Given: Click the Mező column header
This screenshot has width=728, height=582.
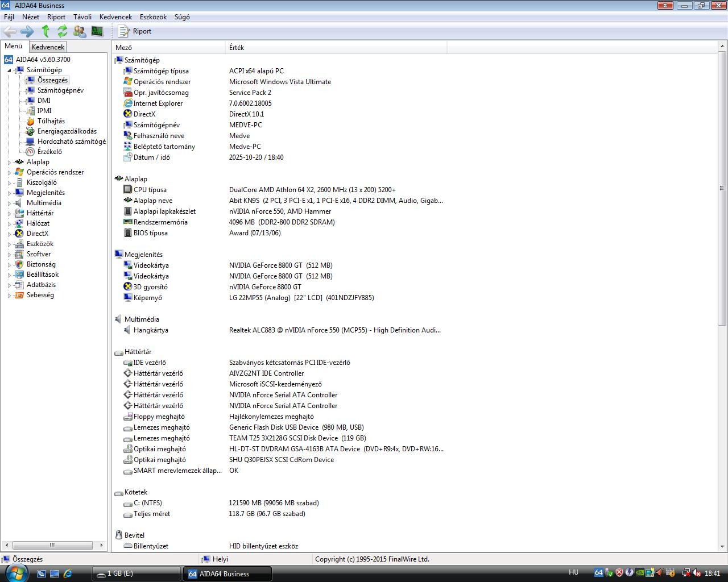Looking at the screenshot, I should 169,48.
